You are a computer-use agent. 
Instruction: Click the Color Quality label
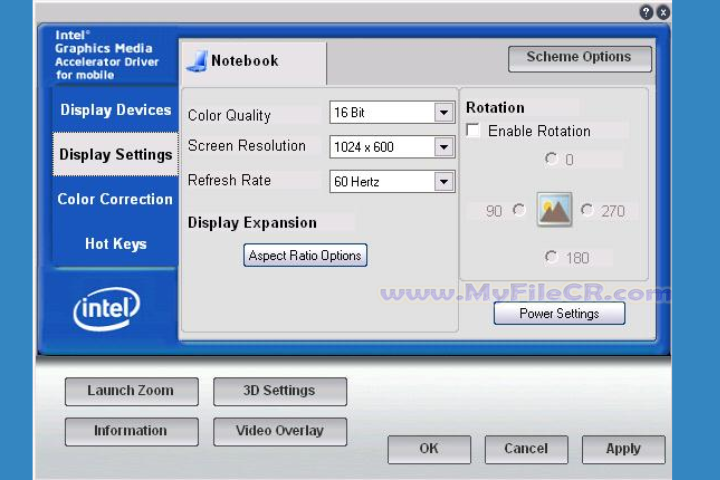pyautogui.click(x=229, y=115)
